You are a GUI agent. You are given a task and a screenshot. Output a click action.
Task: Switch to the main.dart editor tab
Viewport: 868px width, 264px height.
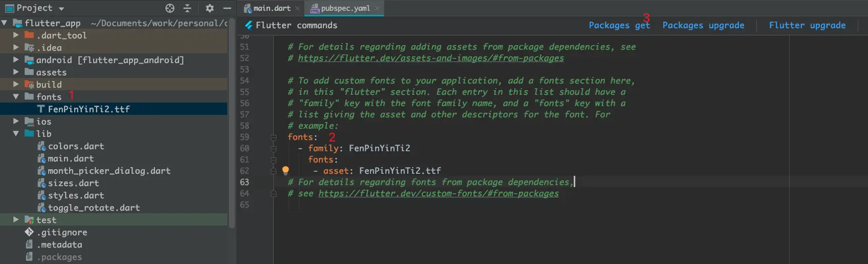click(x=272, y=8)
